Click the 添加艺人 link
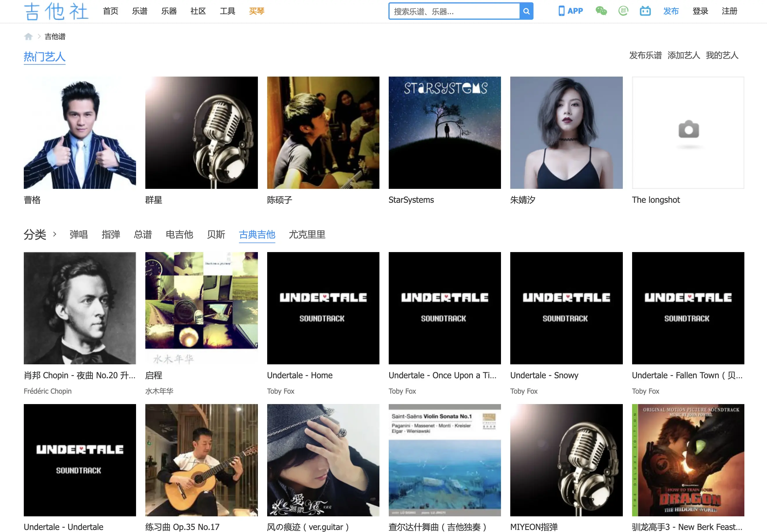The width and height of the screenshot is (767, 532). [x=684, y=55]
